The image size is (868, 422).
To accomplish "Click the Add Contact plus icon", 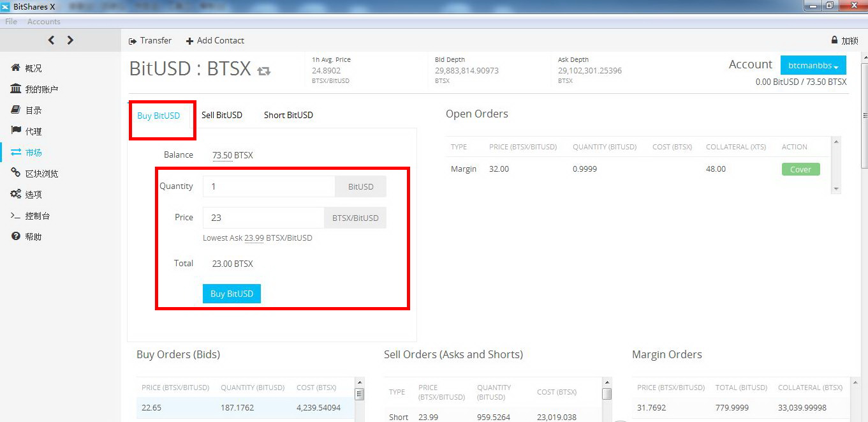I will 189,41.
